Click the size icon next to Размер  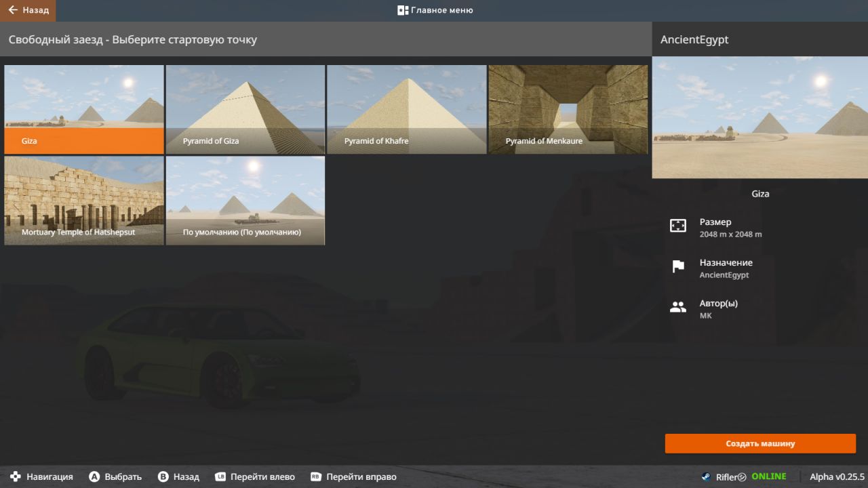pyautogui.click(x=678, y=226)
